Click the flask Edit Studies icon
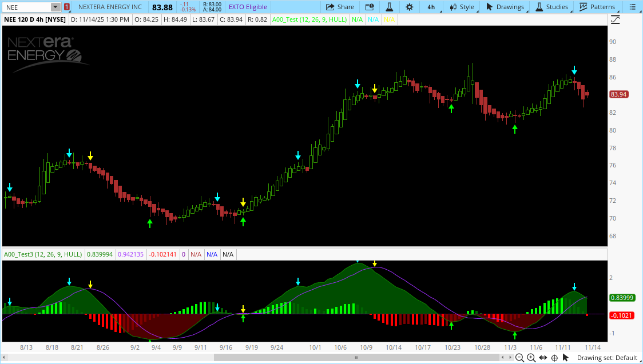 pyautogui.click(x=389, y=7)
